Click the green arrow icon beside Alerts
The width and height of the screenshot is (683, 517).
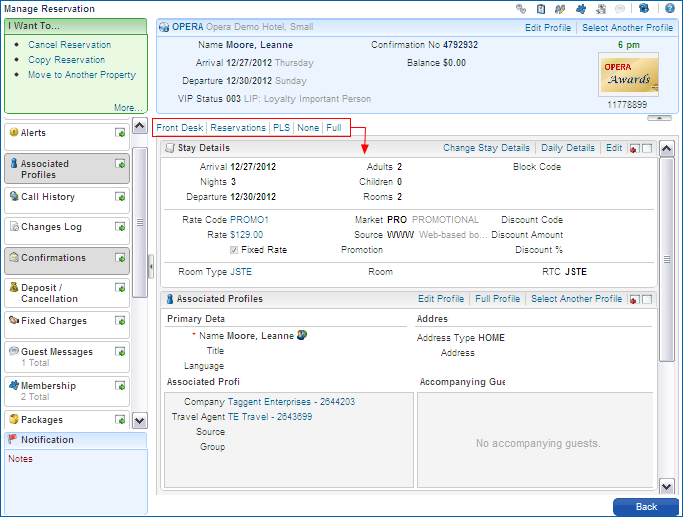(120, 133)
